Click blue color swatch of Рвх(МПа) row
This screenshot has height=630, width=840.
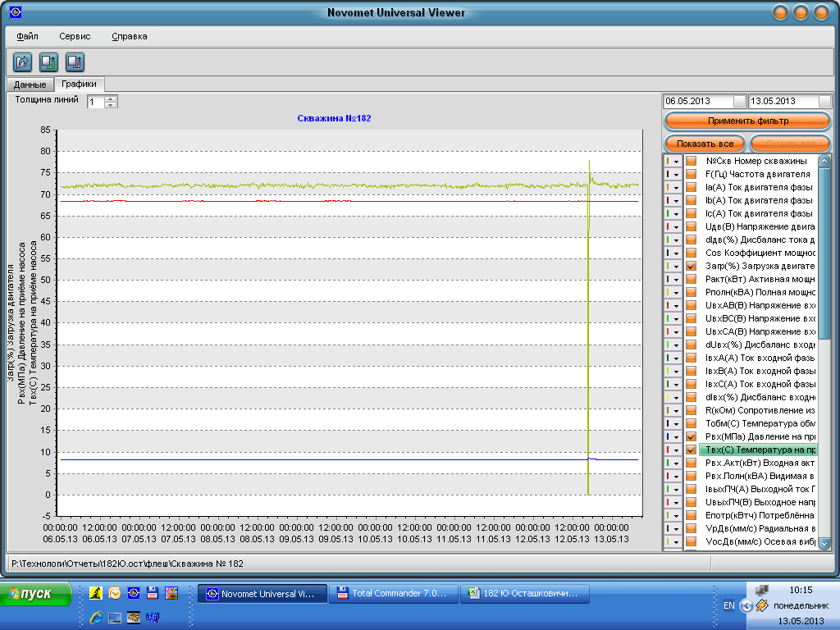668,436
